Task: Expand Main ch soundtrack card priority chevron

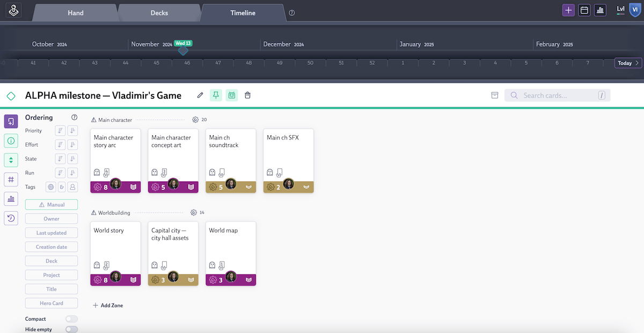Action: tap(248, 187)
